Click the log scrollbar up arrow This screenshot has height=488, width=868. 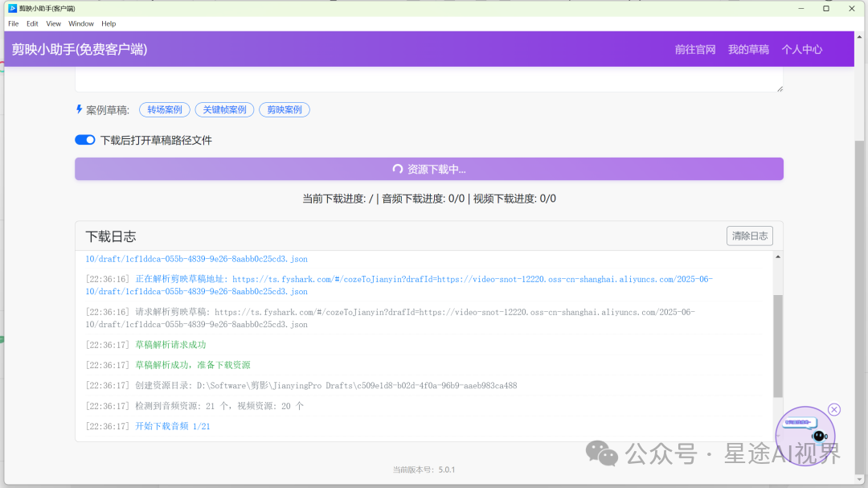(x=778, y=257)
